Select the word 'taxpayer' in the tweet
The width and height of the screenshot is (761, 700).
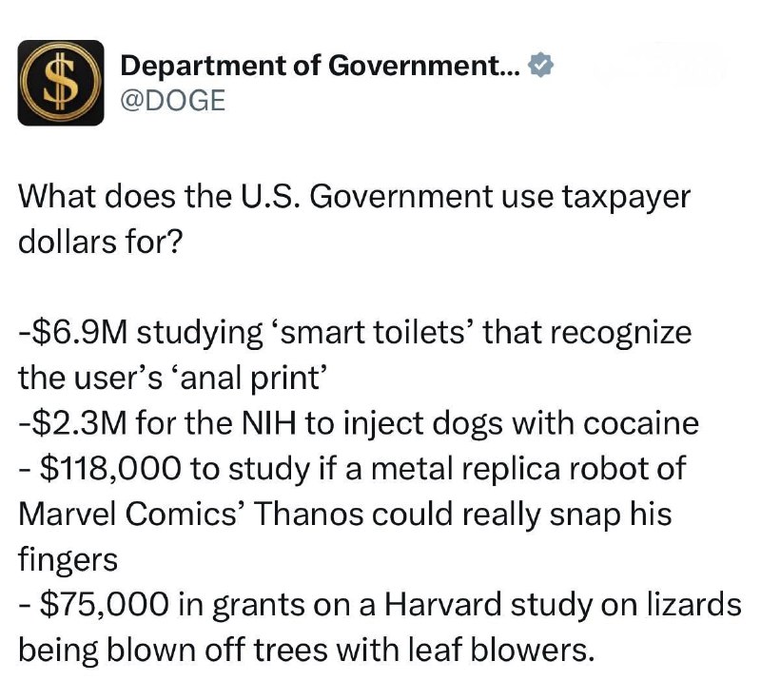[x=626, y=199]
